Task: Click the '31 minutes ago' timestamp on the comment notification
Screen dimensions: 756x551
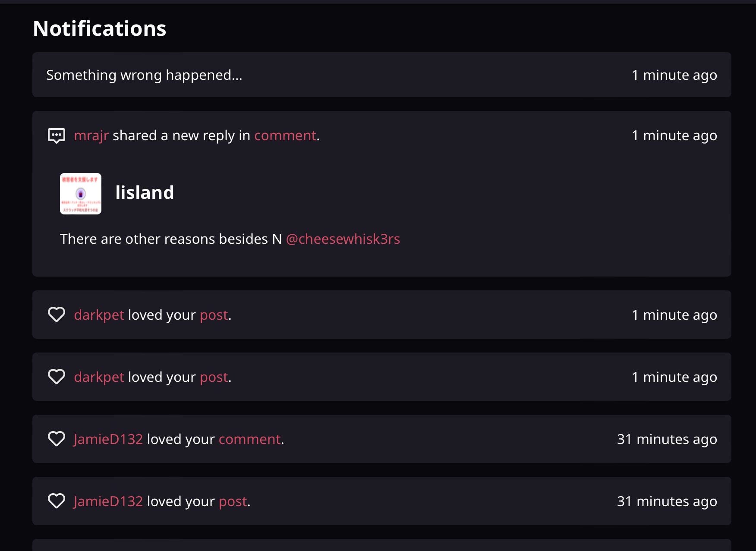Action: click(667, 439)
